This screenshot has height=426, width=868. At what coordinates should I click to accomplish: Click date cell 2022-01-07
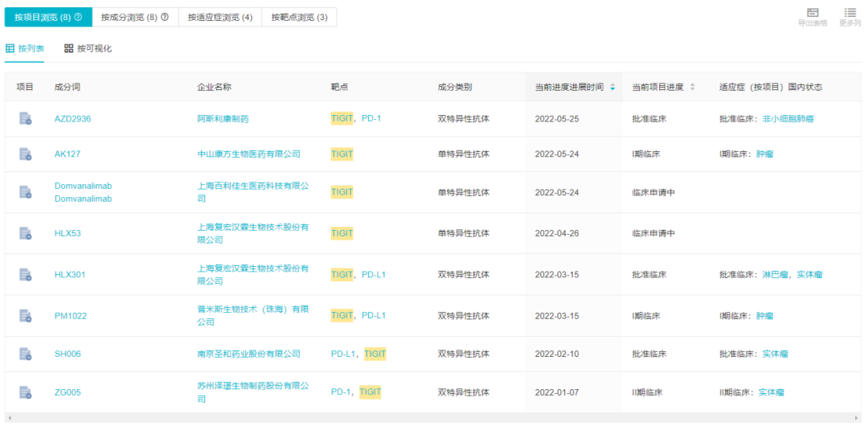click(557, 393)
